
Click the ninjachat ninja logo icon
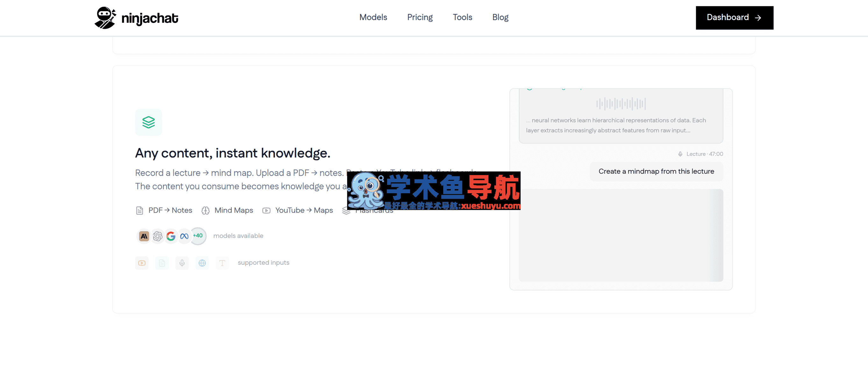click(105, 18)
